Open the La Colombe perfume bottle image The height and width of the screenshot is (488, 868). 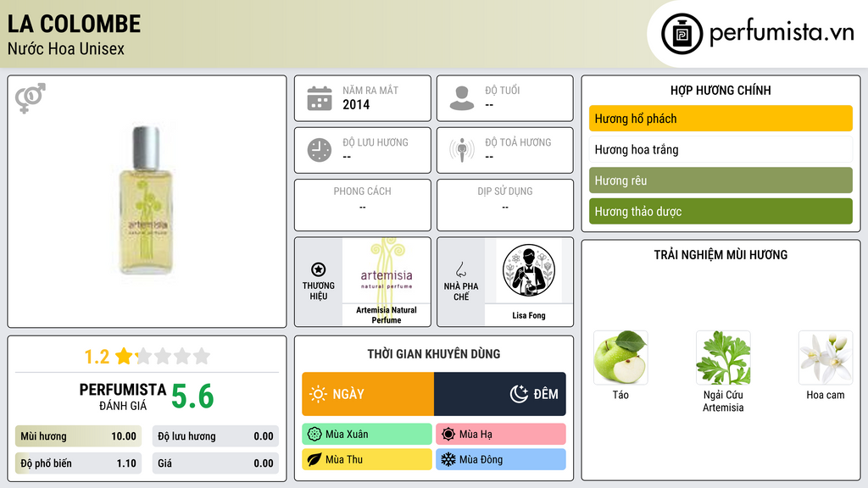coord(147,200)
